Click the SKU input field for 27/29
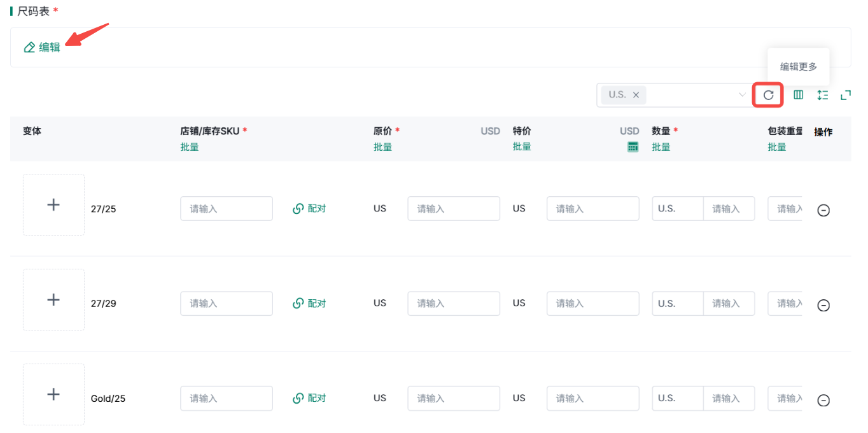Image resolution: width=868 pixels, height=433 pixels. click(x=226, y=303)
